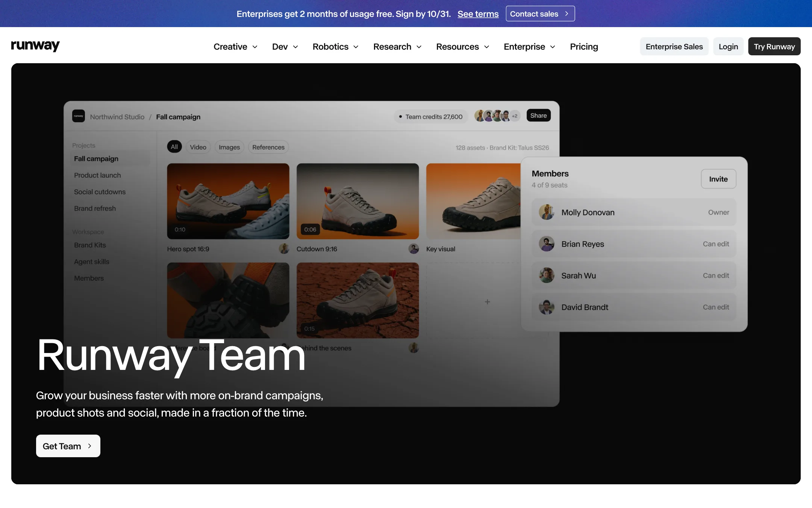Click the Can edit role for Brian Reyes
Screen dimensions: 812x508
(x=716, y=244)
